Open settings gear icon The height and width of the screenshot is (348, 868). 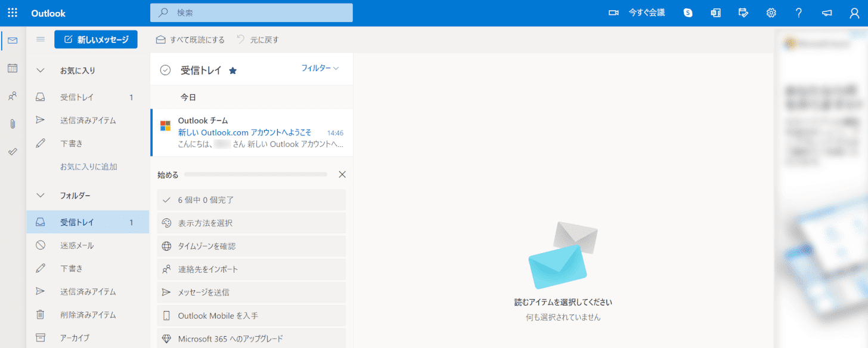(x=771, y=13)
